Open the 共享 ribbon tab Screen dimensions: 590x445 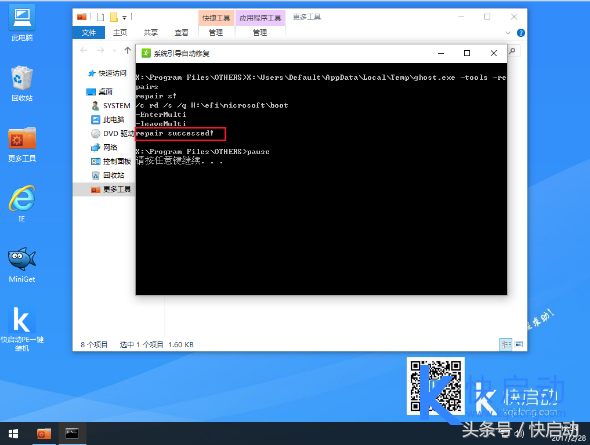coord(151,33)
